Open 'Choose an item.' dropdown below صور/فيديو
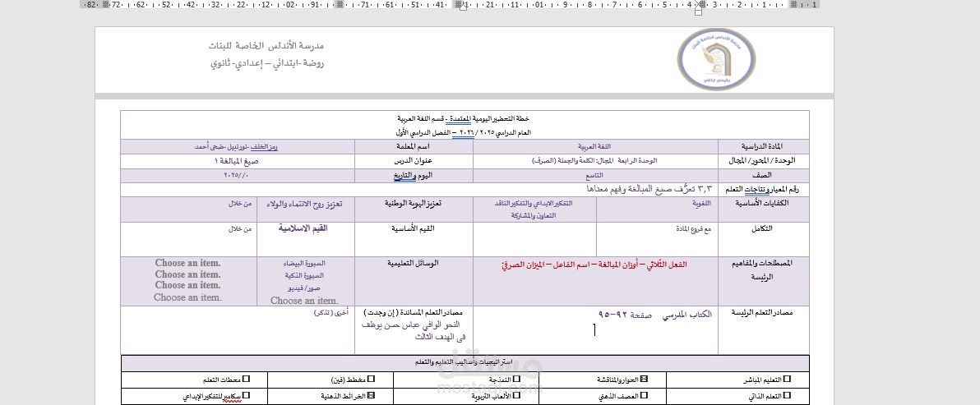Viewport: 980px width, 405px height. [x=304, y=301]
